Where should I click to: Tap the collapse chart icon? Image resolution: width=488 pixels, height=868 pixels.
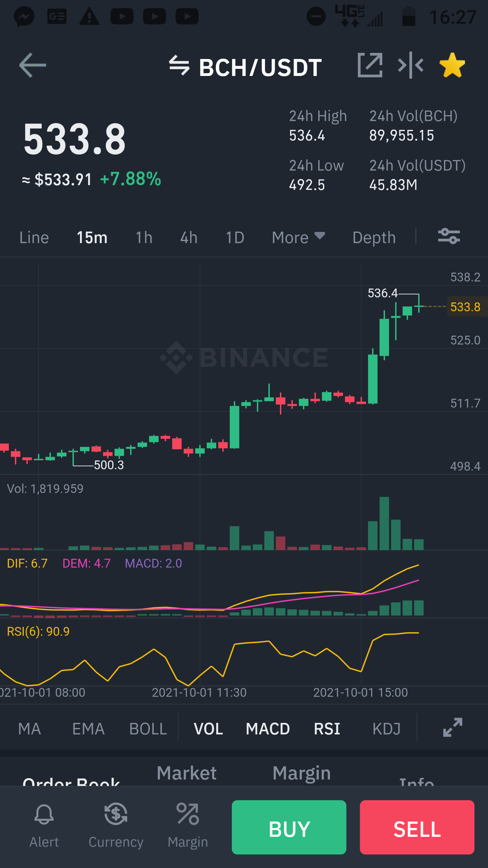[411, 65]
